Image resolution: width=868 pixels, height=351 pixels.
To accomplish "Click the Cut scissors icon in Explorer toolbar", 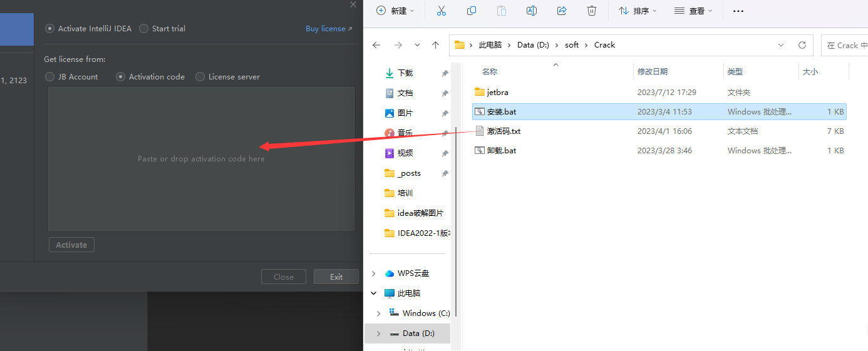I will point(442,11).
